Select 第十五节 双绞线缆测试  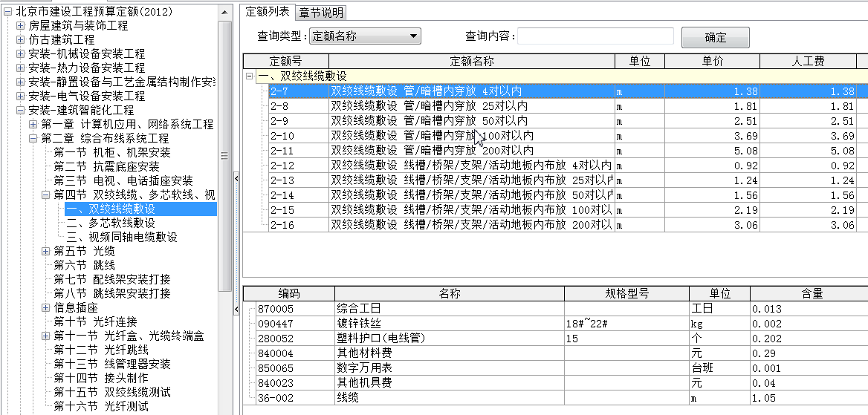112,392
